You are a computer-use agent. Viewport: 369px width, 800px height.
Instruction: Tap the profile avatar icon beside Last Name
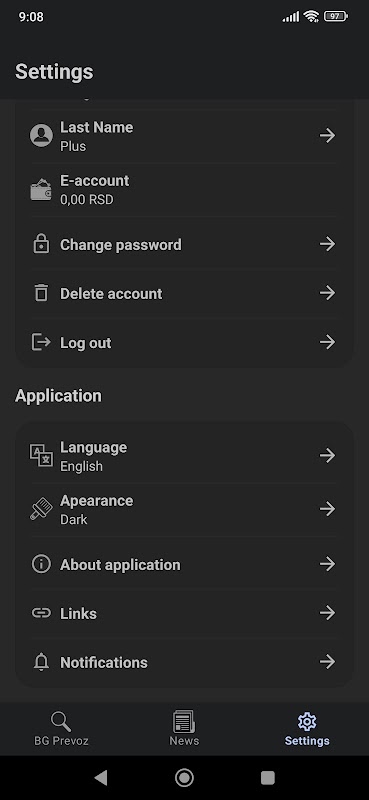click(41, 136)
